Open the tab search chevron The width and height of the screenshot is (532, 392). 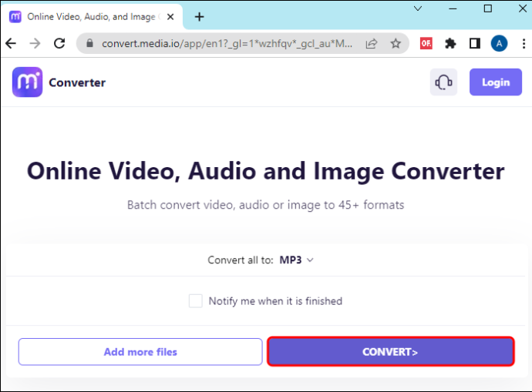coord(418,8)
